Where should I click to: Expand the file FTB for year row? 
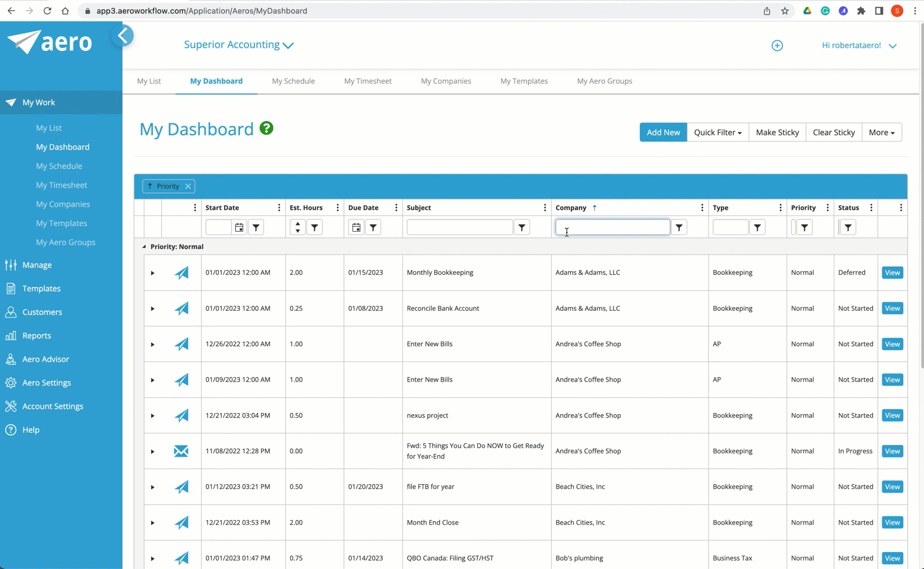[152, 487]
